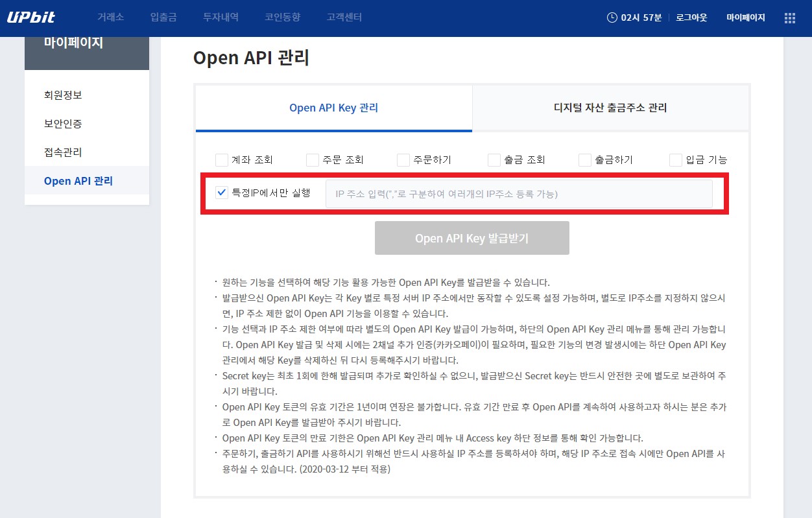
Task: Open 회원정보 in the sidebar
Action: tap(63, 95)
